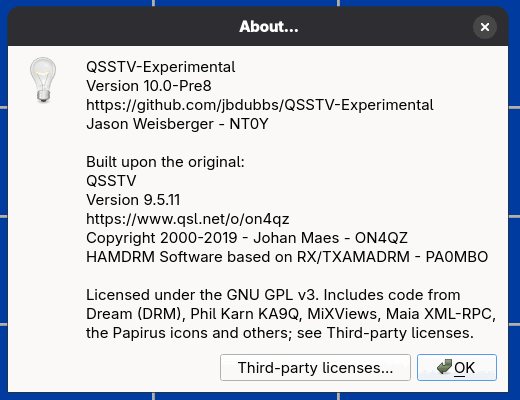The height and width of the screenshot is (400, 520).
Task: Click the 'Version 9.5.11' line
Action: click(x=133, y=200)
